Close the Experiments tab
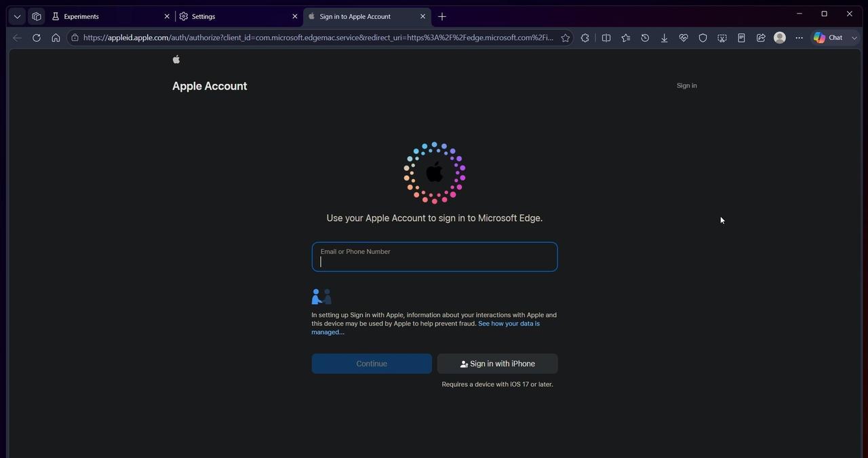The image size is (868, 458). tap(167, 16)
